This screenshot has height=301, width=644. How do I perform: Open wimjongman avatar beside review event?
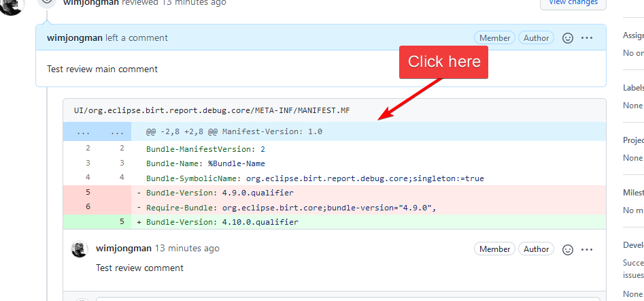click(x=12, y=4)
